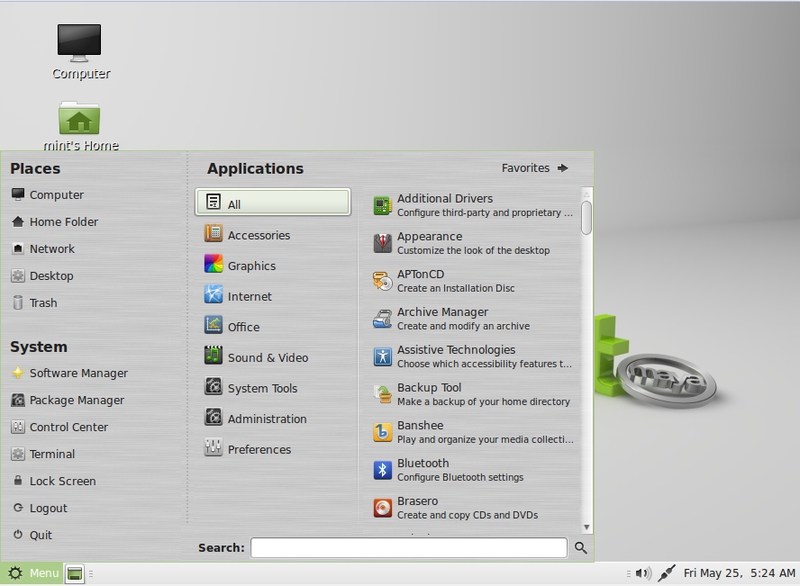Open Computer in Places list

pos(47,195)
